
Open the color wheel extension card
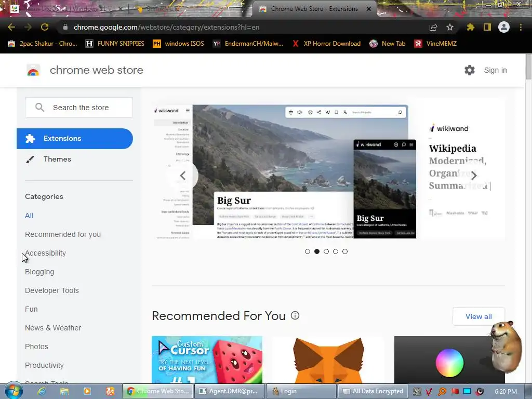449,360
